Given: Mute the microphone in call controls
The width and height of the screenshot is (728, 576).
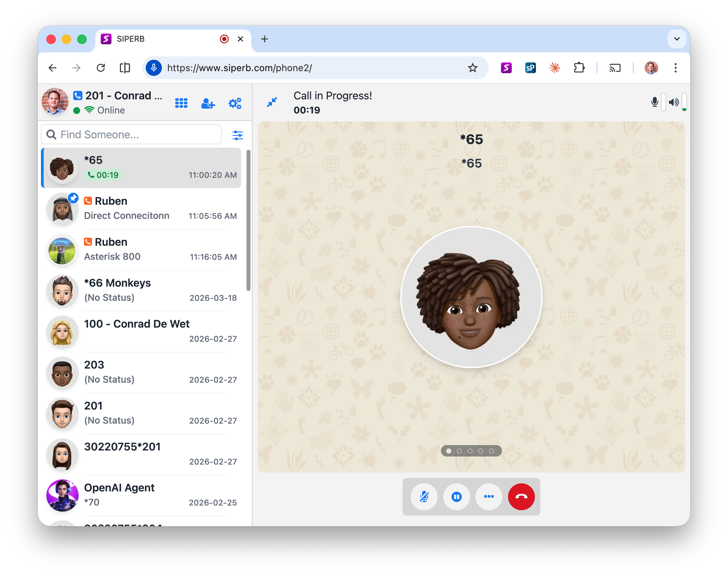Looking at the screenshot, I should coord(424,496).
